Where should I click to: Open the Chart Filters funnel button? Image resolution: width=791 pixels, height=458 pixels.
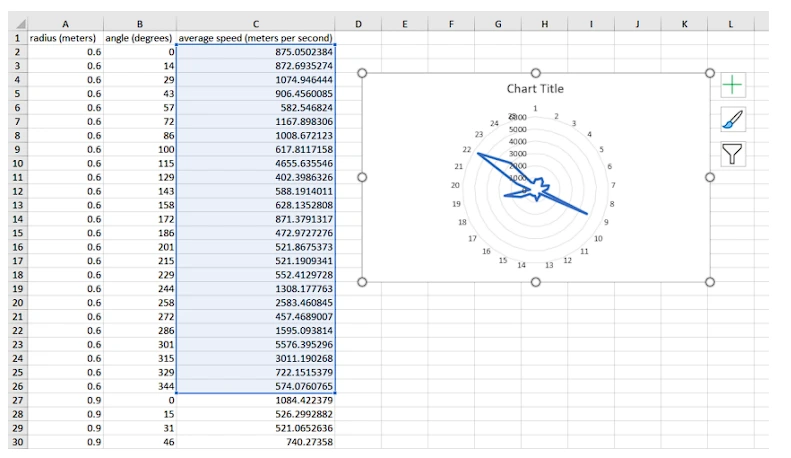(732, 153)
